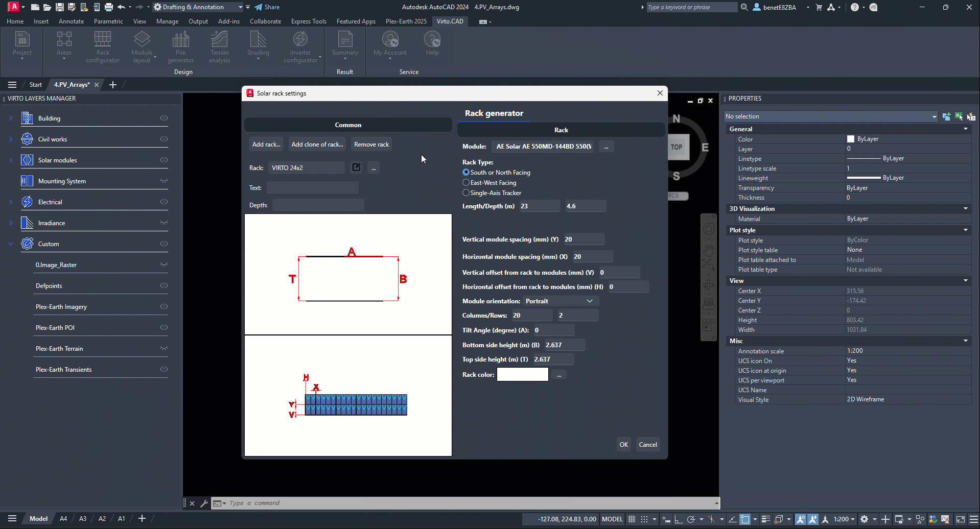
Task: Open the Summary result tool
Action: click(x=345, y=45)
